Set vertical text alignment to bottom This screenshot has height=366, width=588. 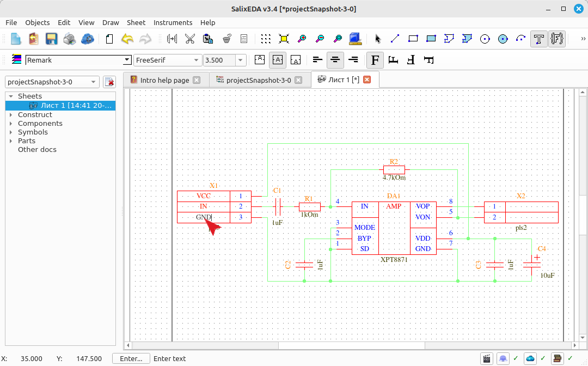[296, 59]
